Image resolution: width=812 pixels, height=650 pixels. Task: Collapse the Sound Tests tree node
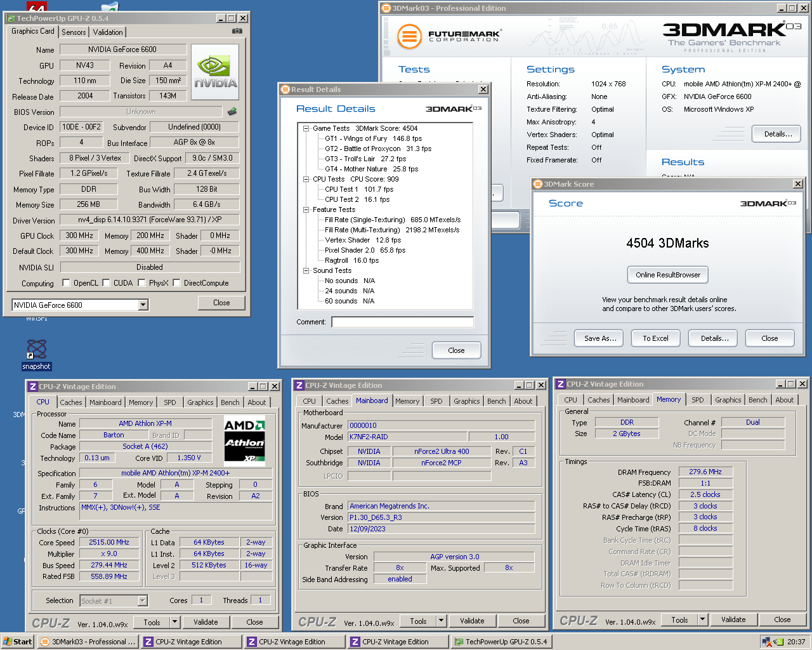[306, 270]
